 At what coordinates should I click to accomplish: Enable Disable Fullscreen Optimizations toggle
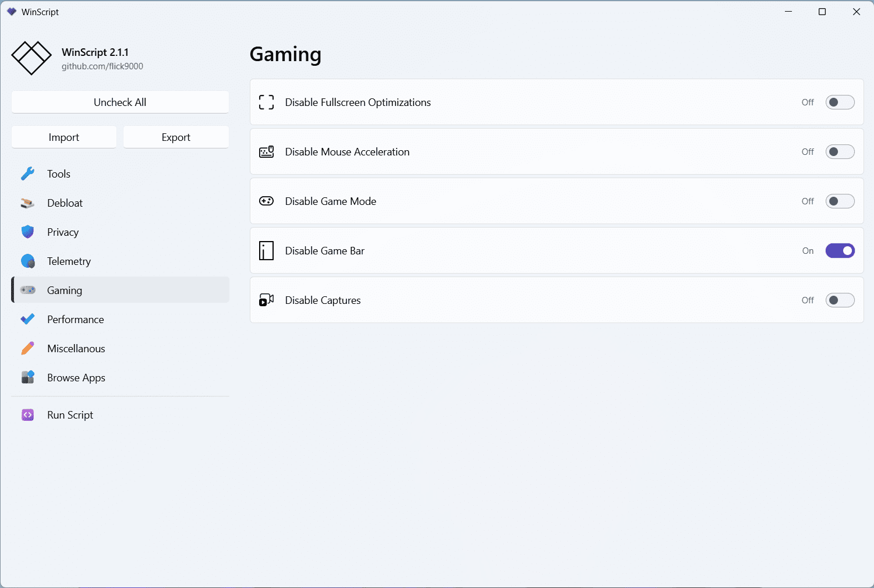tap(840, 102)
